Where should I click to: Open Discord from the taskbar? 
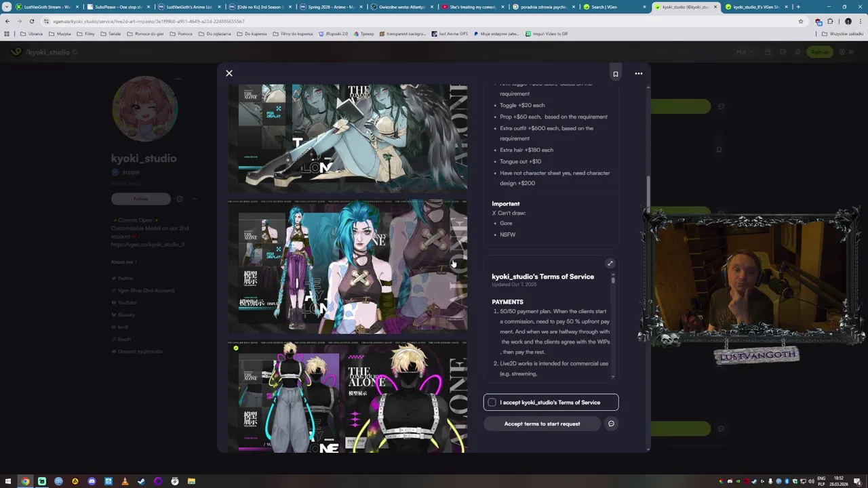point(92,481)
